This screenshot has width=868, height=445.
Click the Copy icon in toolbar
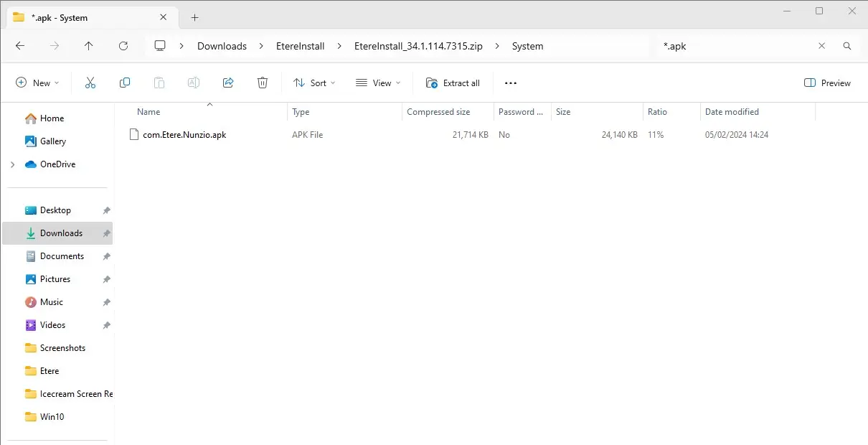(125, 83)
